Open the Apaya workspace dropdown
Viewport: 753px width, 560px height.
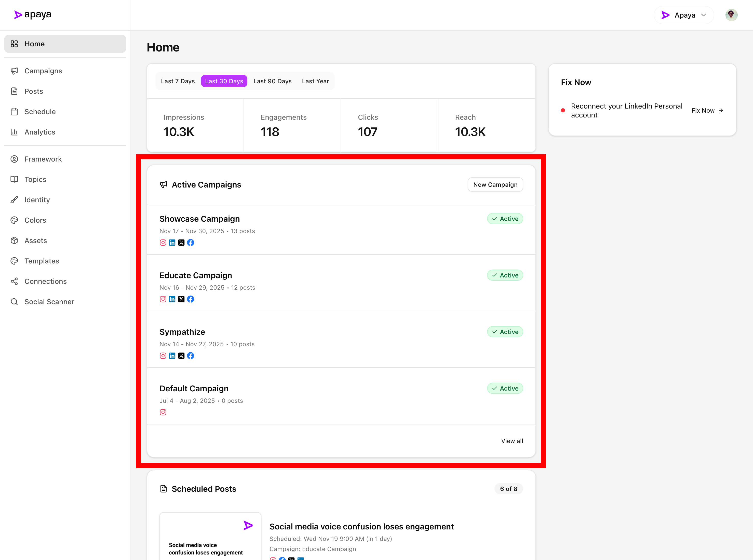[x=683, y=15]
